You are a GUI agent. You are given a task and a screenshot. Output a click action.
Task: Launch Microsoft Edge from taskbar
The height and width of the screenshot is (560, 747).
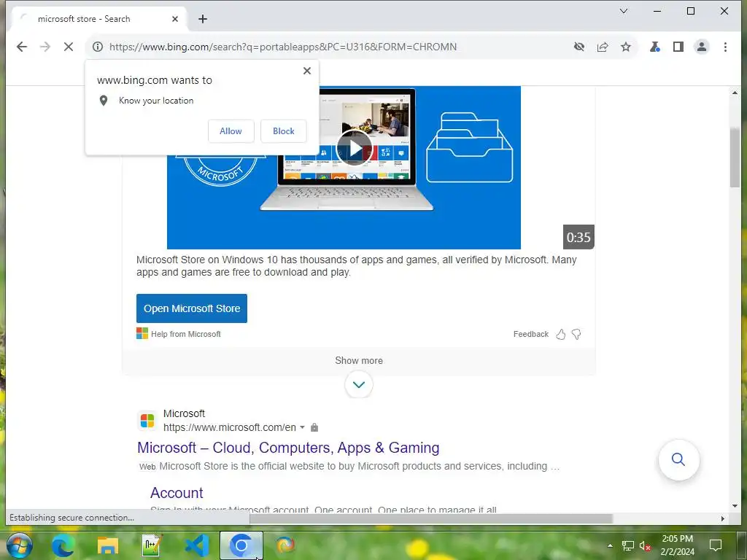[x=63, y=545]
